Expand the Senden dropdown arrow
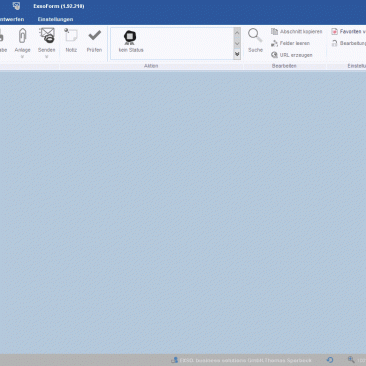This screenshot has height=366, width=366. click(x=47, y=57)
